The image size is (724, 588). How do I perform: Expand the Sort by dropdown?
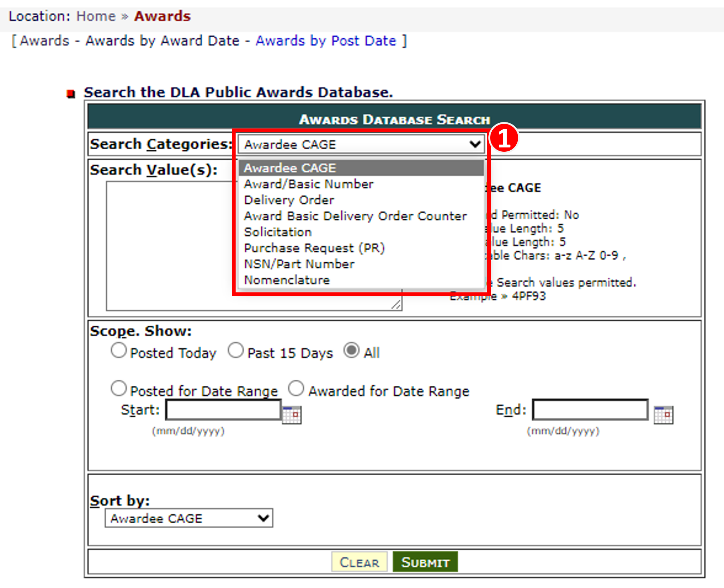189,518
